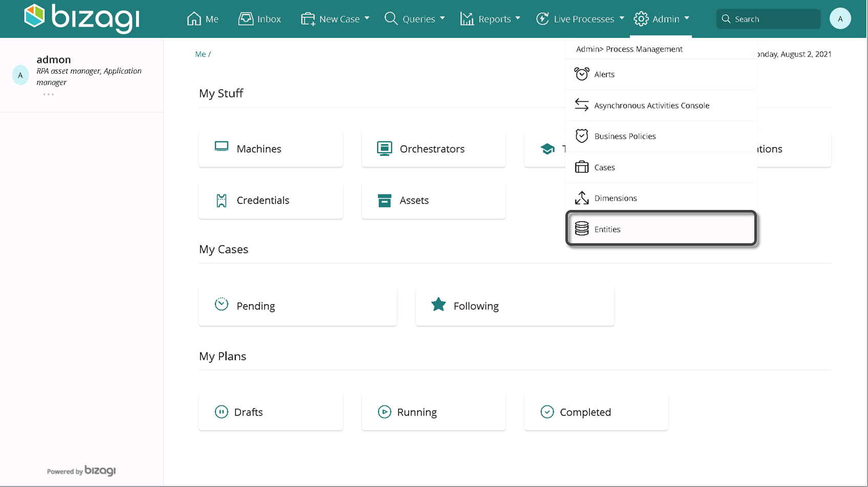Open the Machines card
868x487 pixels.
[x=271, y=149]
